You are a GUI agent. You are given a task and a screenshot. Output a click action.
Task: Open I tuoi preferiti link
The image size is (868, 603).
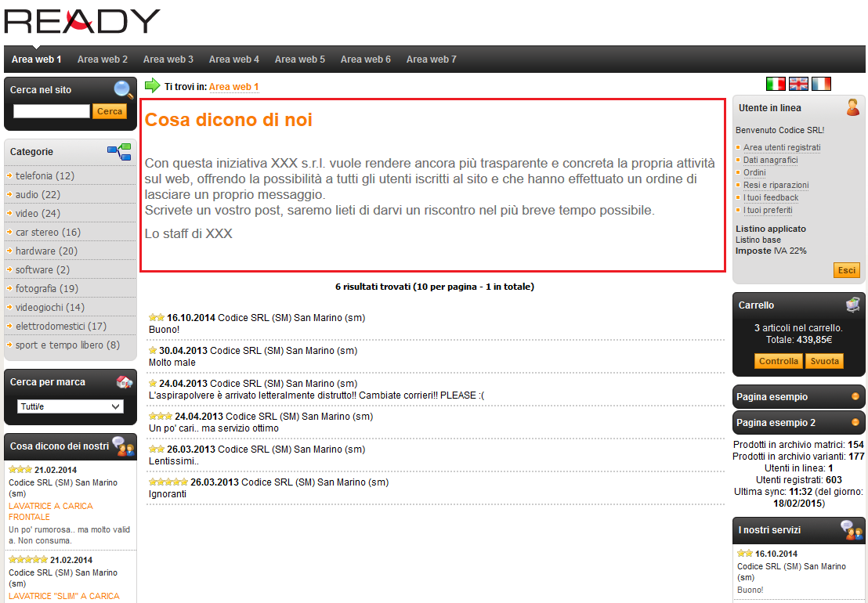point(768,210)
